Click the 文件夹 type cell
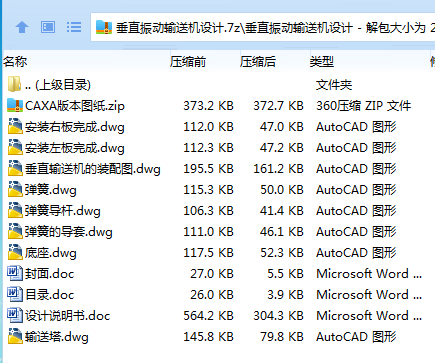 [x=334, y=85]
